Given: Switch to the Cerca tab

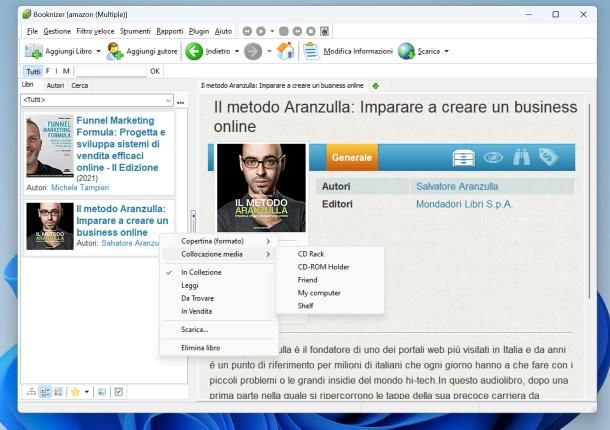Looking at the screenshot, I should pos(80,86).
